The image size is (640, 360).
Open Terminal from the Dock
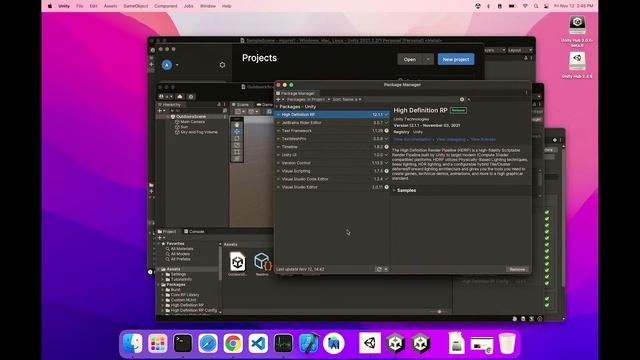[x=182, y=343]
